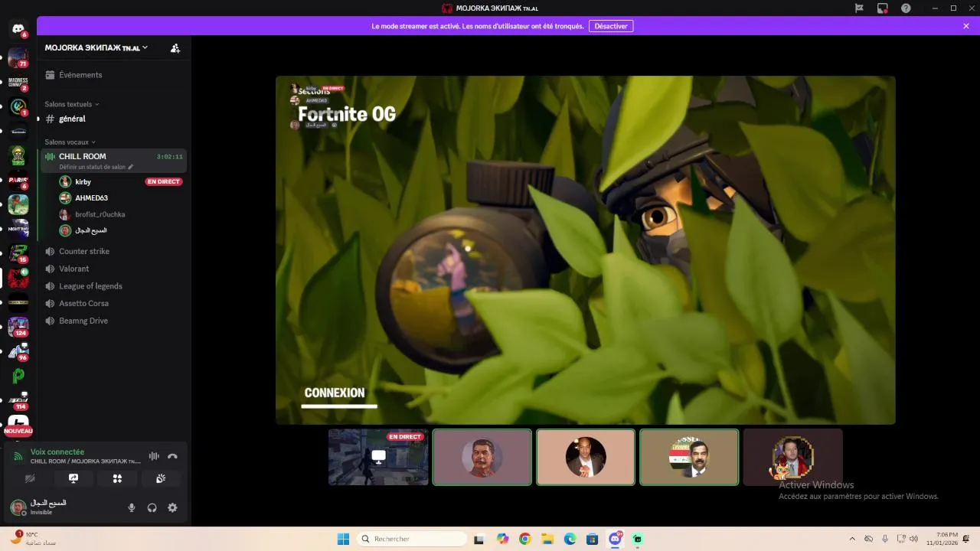Dismiss the streamer mode banner
This screenshot has height=551, width=980.
point(966,26)
